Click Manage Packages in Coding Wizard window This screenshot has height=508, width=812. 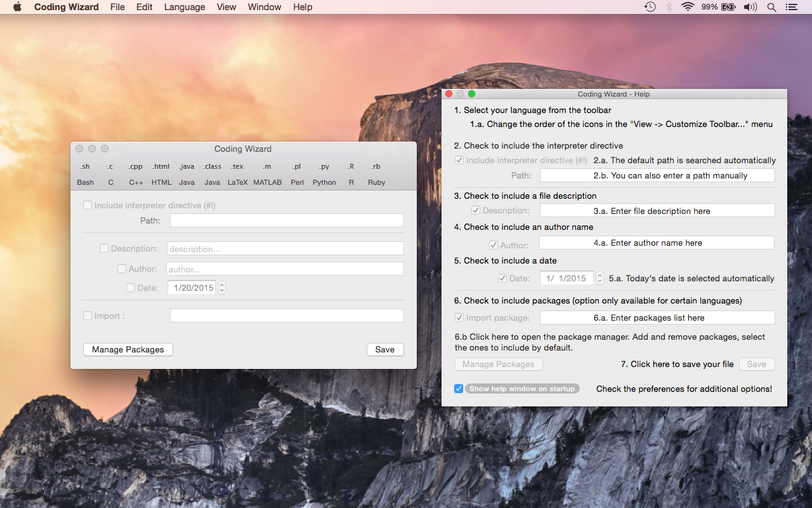point(128,349)
